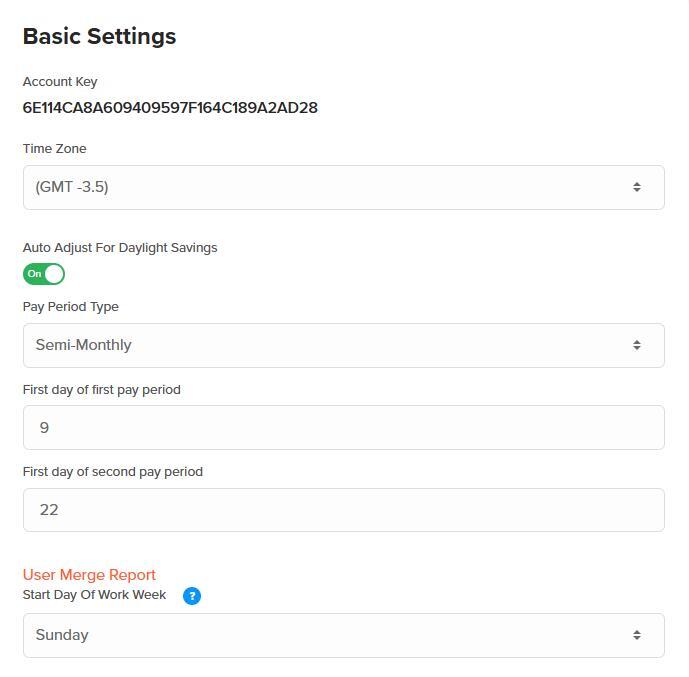Click the Auto Adjust For Daylight Savings label

120,248
